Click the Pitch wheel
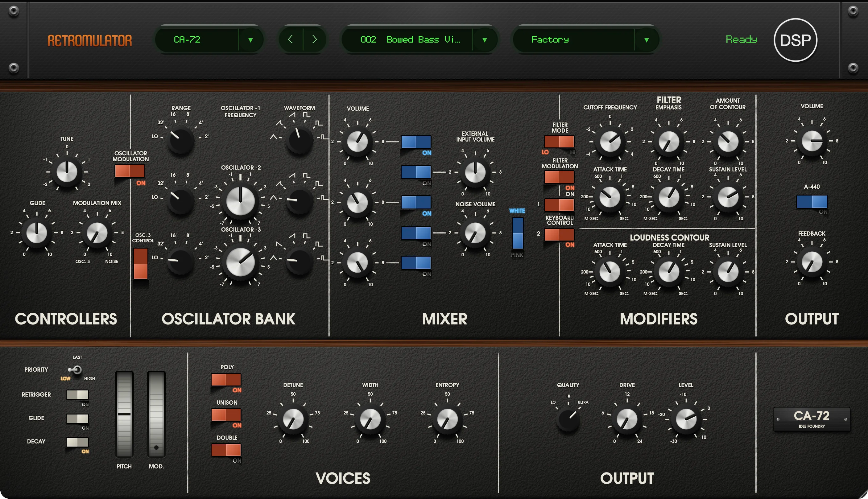Screen dimensions: 868x499 coord(124,414)
